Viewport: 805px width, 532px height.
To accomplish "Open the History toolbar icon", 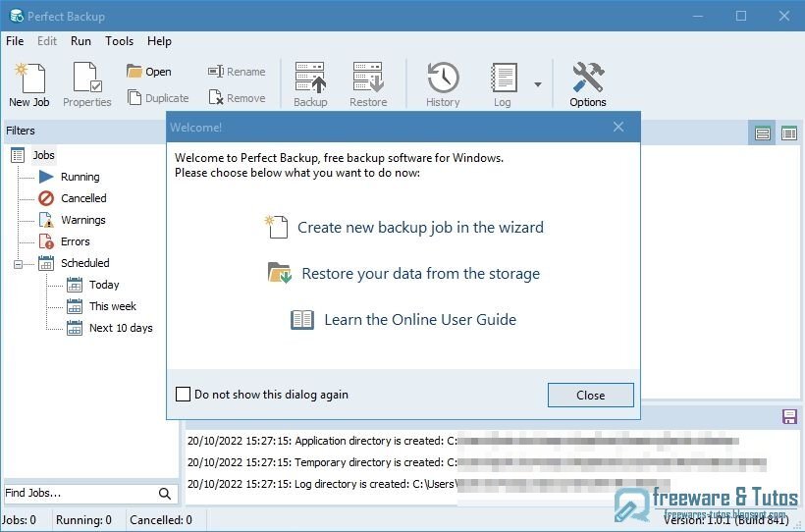I will [443, 84].
